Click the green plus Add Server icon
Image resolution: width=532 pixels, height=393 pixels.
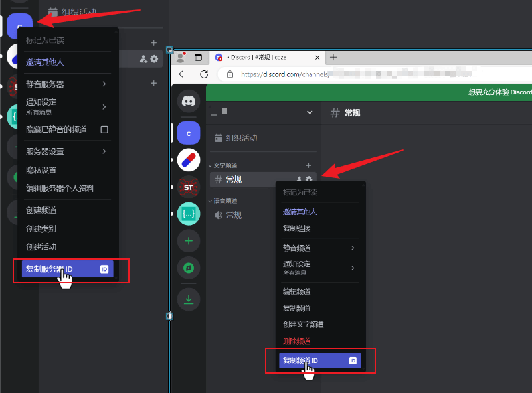point(189,240)
